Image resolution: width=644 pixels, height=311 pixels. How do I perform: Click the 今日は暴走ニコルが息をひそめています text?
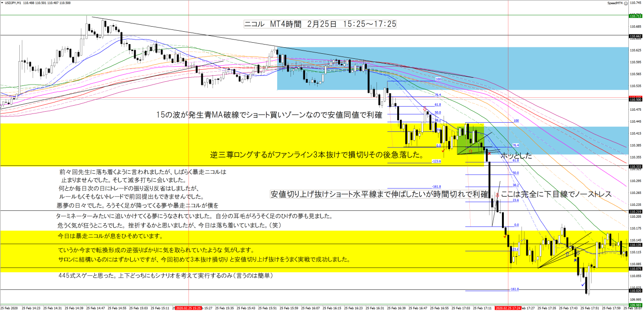point(110,237)
